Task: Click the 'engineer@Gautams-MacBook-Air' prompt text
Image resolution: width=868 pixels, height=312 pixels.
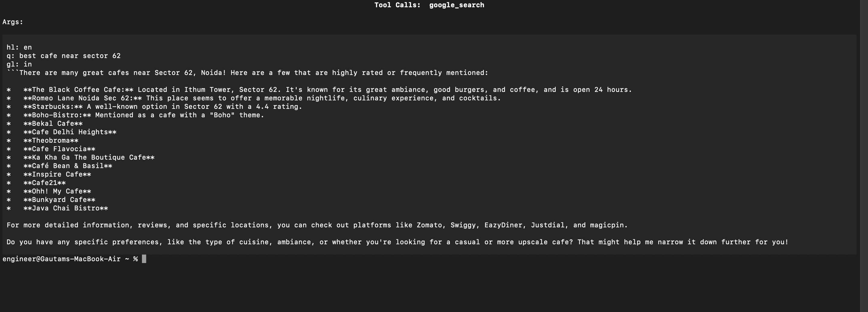Action: tap(61, 259)
